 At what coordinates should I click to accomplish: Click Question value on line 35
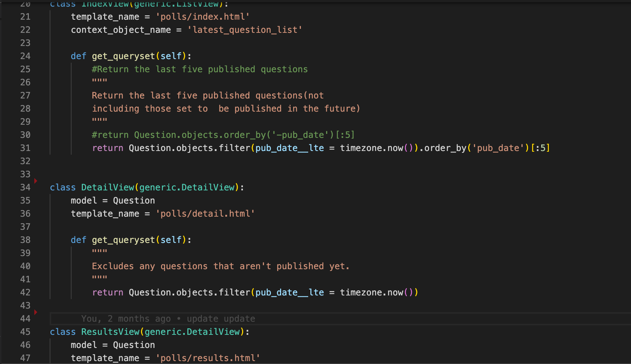coord(134,201)
